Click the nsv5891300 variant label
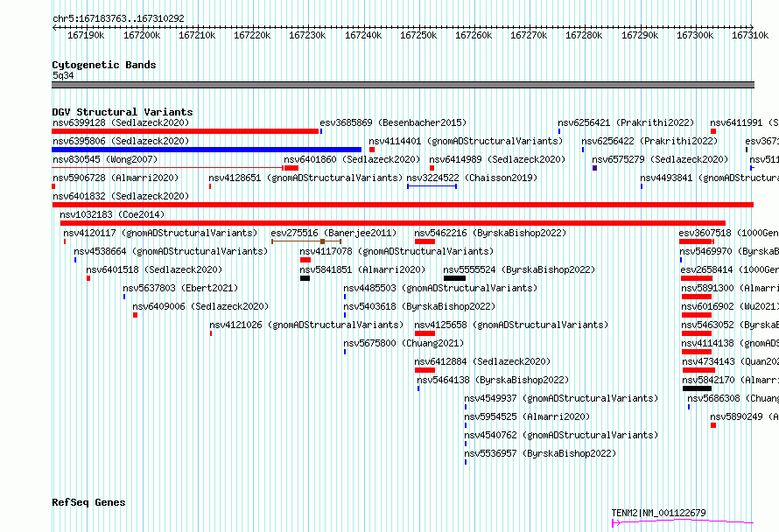Image resolution: width=779 pixels, height=532 pixels. click(730, 288)
